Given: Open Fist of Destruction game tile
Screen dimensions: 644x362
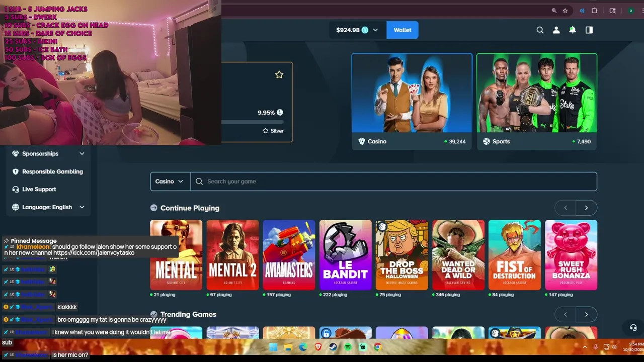Looking at the screenshot, I should (515, 255).
